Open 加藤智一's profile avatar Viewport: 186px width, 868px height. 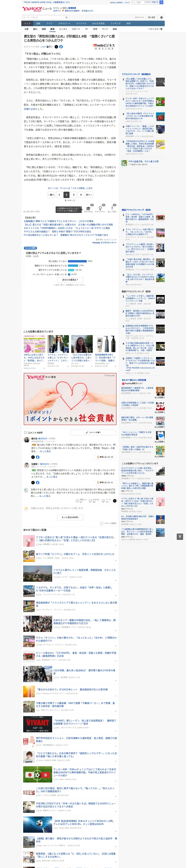[26, 465]
